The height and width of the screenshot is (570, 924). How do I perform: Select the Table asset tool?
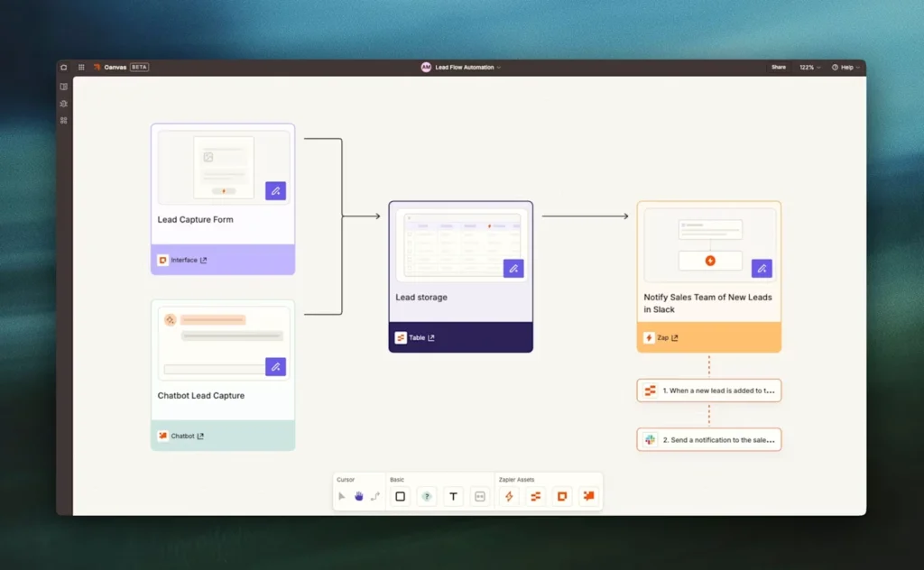tap(535, 496)
